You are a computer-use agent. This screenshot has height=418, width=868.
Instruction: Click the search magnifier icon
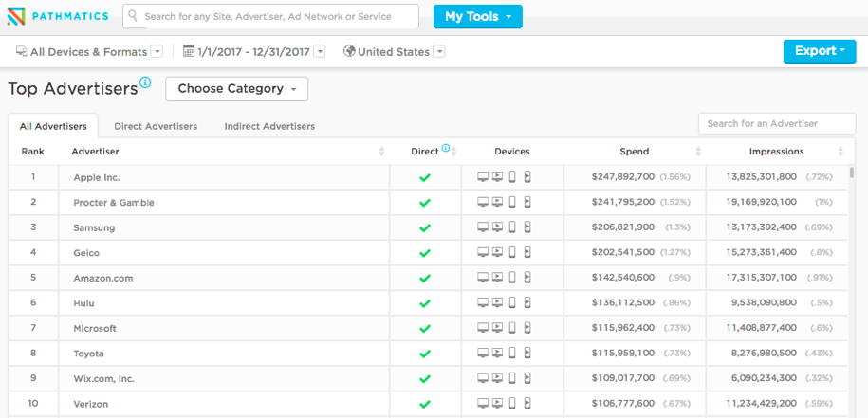click(x=133, y=16)
